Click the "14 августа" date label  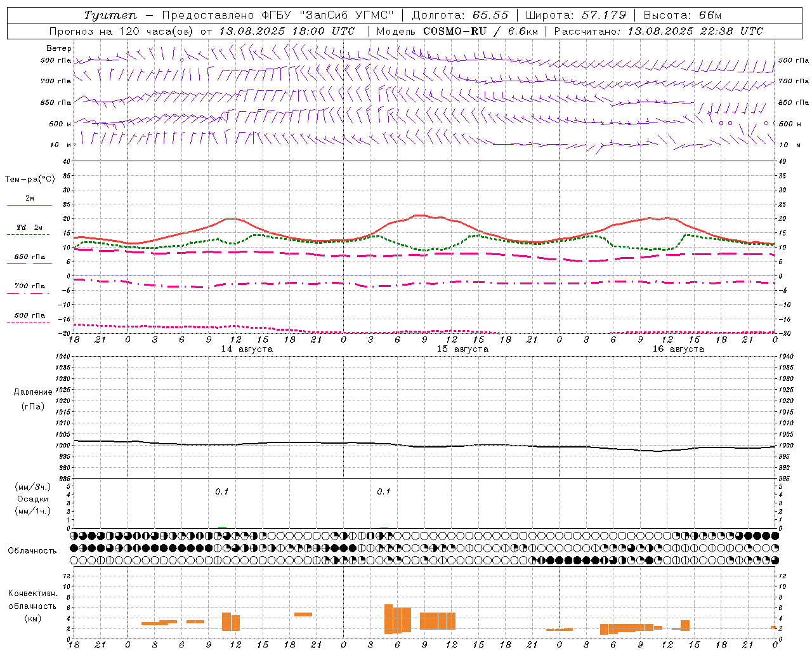pos(247,349)
